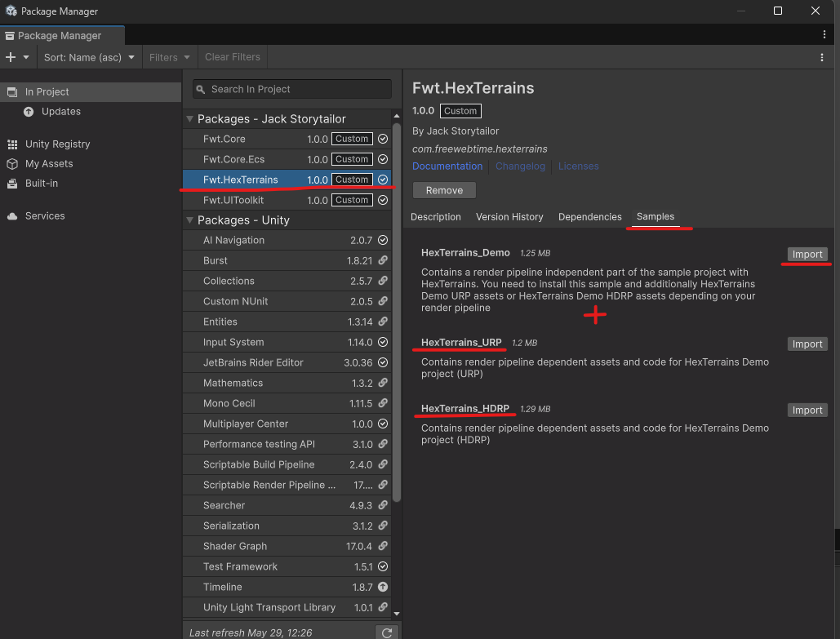
Task: Select the Scriptable Build Pipeline package
Action: (x=287, y=464)
